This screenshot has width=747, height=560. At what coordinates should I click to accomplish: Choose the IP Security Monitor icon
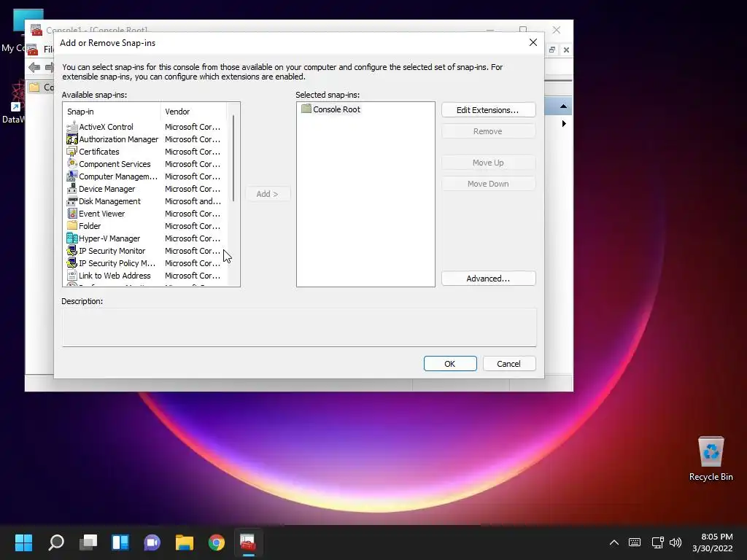click(x=72, y=251)
